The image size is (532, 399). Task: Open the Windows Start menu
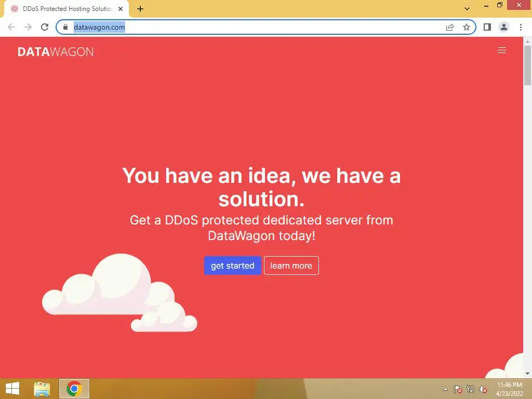tap(12, 389)
